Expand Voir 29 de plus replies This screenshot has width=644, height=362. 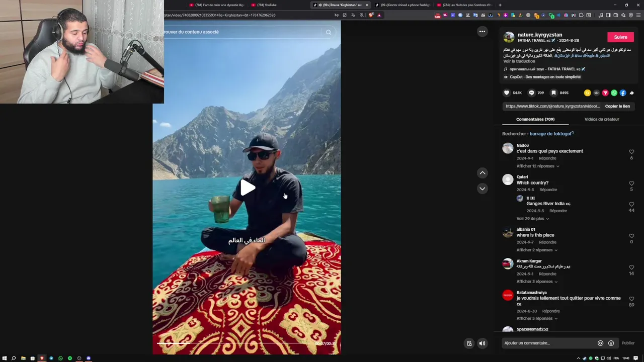point(532,219)
